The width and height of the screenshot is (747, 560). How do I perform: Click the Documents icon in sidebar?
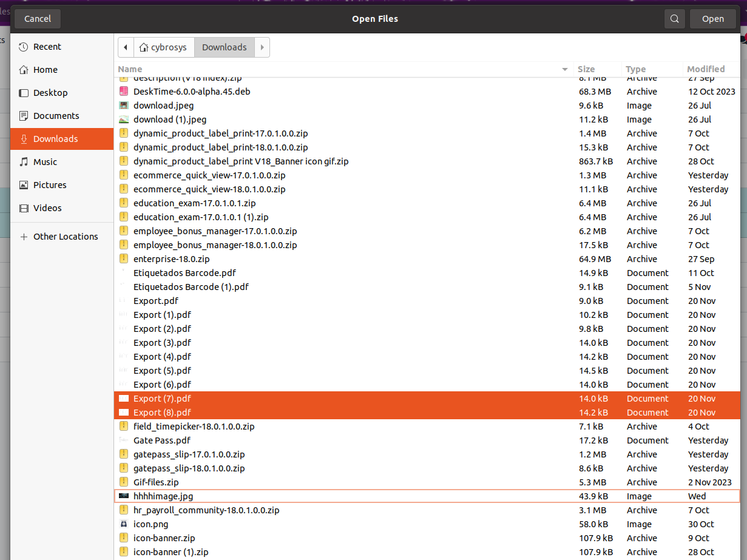(24, 116)
